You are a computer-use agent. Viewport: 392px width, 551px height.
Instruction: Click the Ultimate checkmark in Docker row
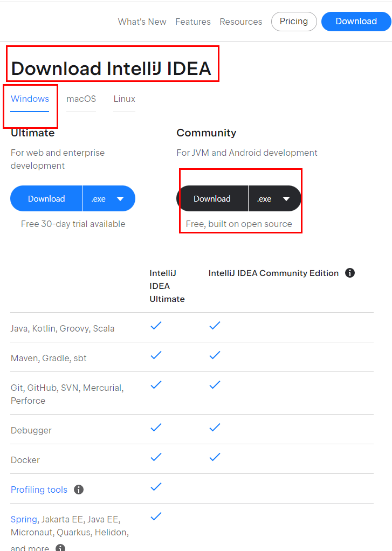click(x=156, y=457)
